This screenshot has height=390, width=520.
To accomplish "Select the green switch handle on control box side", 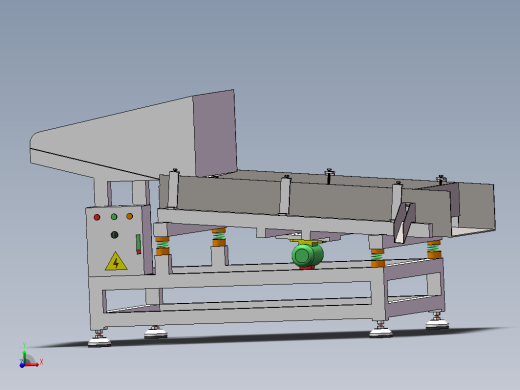I will (x=138, y=243).
